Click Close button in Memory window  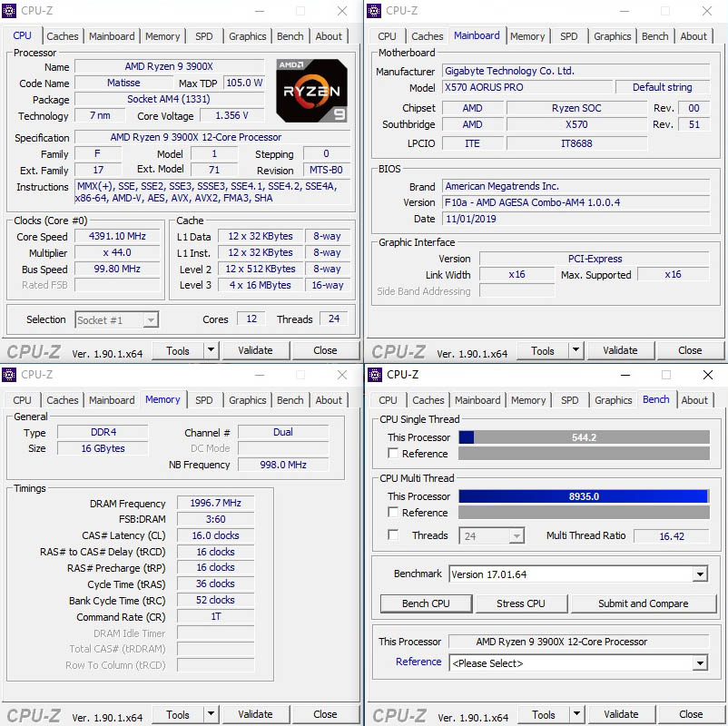tap(325, 714)
